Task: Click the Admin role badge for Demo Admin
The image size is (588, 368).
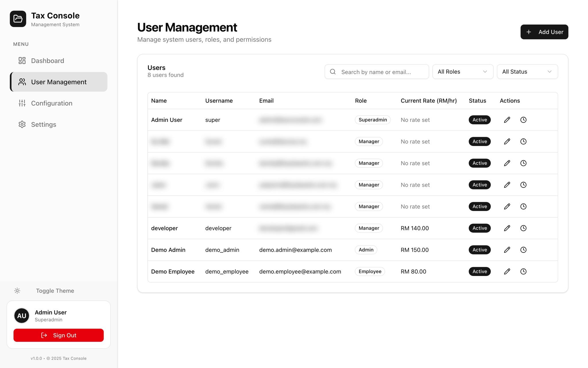Action: coord(366,250)
